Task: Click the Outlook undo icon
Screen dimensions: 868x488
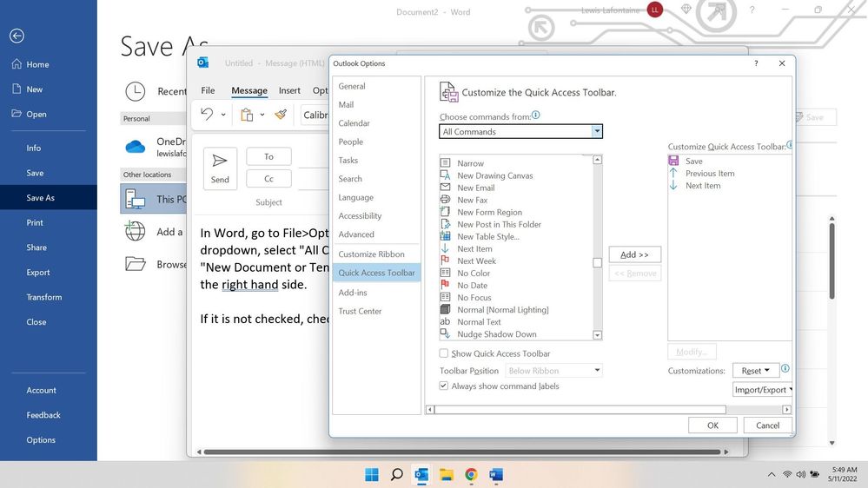Action: click(207, 114)
